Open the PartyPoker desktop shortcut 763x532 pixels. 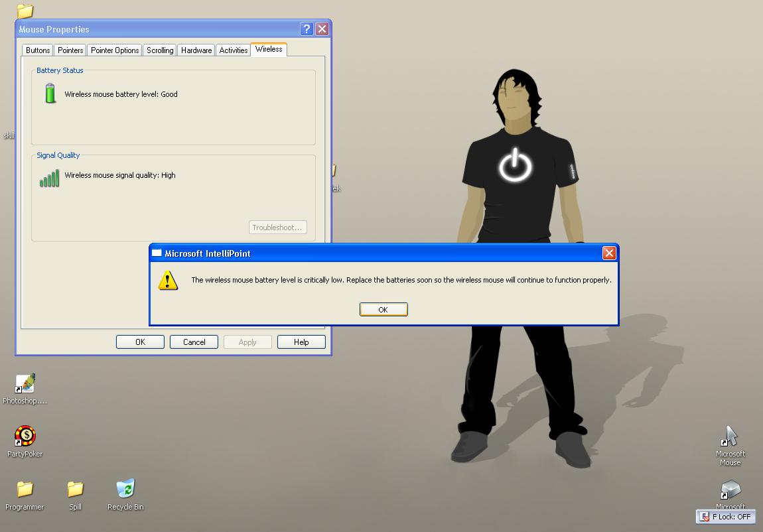[25, 442]
